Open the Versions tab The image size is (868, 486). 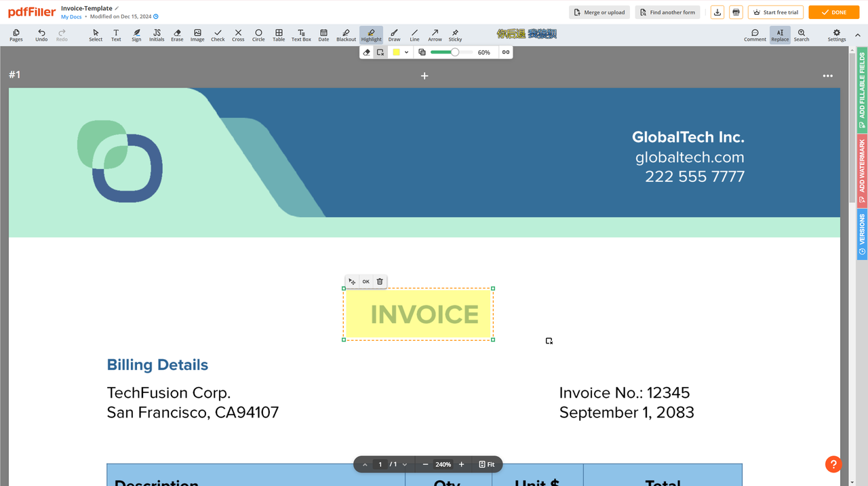coord(862,234)
